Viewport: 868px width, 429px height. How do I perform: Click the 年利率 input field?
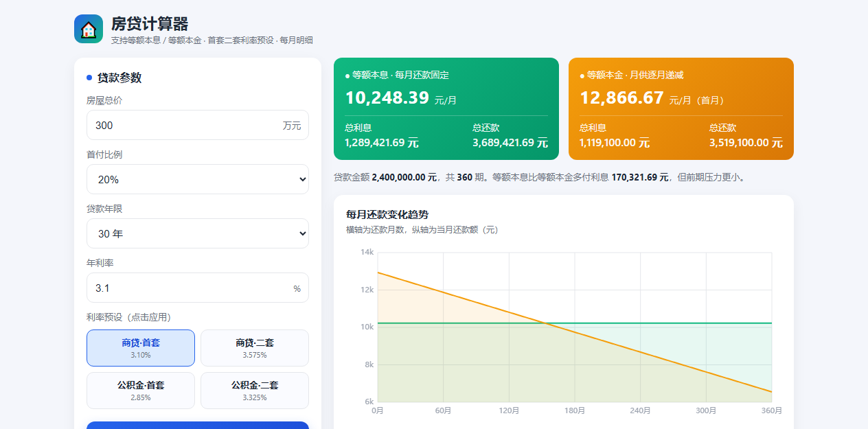pos(198,288)
